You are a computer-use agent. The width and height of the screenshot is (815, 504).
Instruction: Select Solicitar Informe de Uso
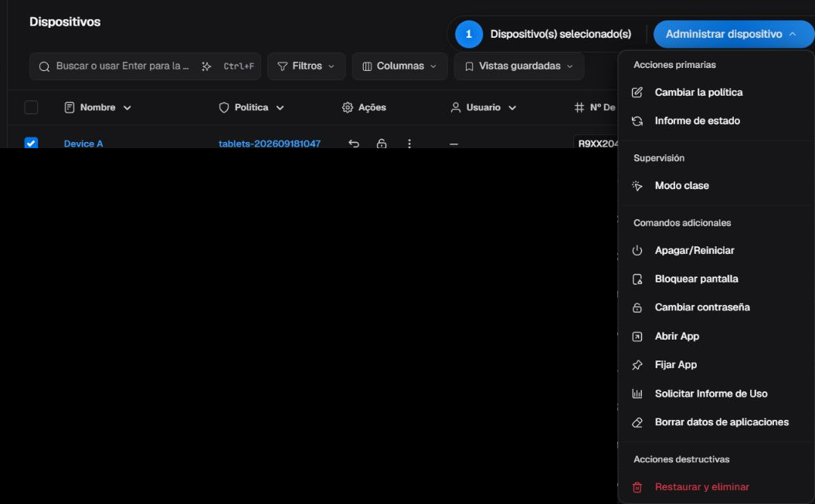click(x=716, y=394)
